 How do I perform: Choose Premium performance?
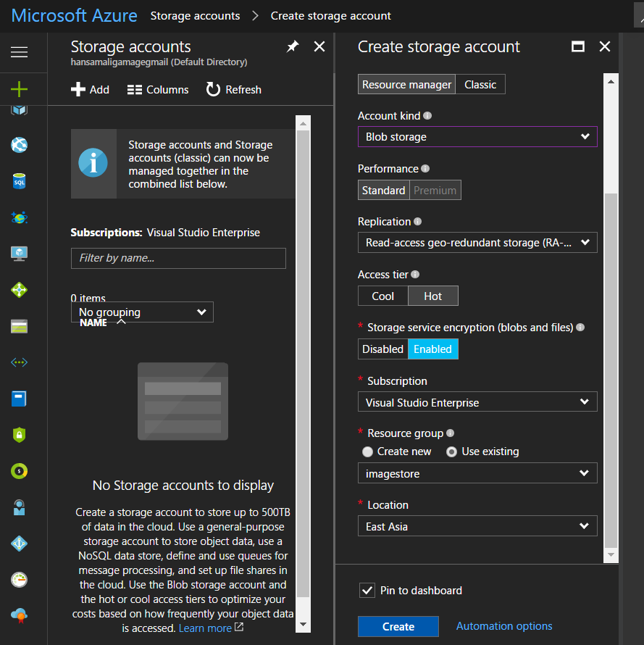(x=435, y=190)
